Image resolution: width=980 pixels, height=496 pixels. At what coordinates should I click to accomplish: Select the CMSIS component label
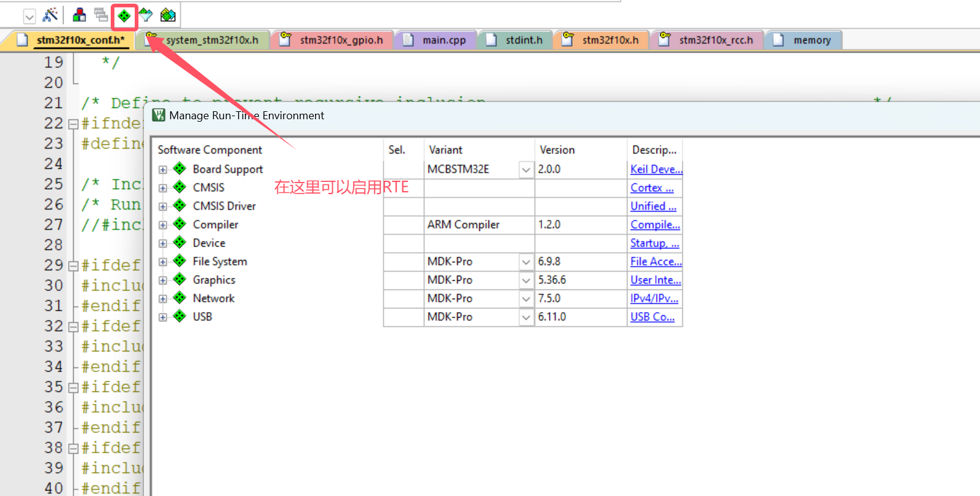coord(209,187)
